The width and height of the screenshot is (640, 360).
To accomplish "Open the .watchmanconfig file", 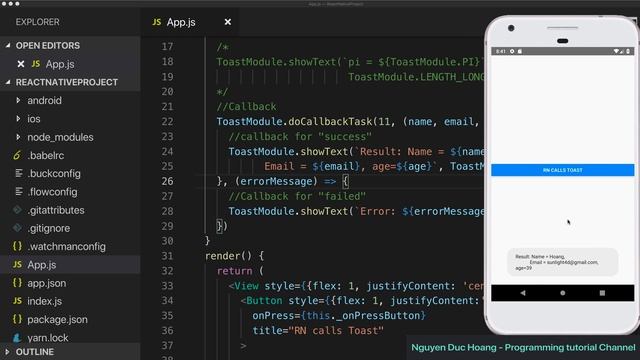I will click(67, 247).
